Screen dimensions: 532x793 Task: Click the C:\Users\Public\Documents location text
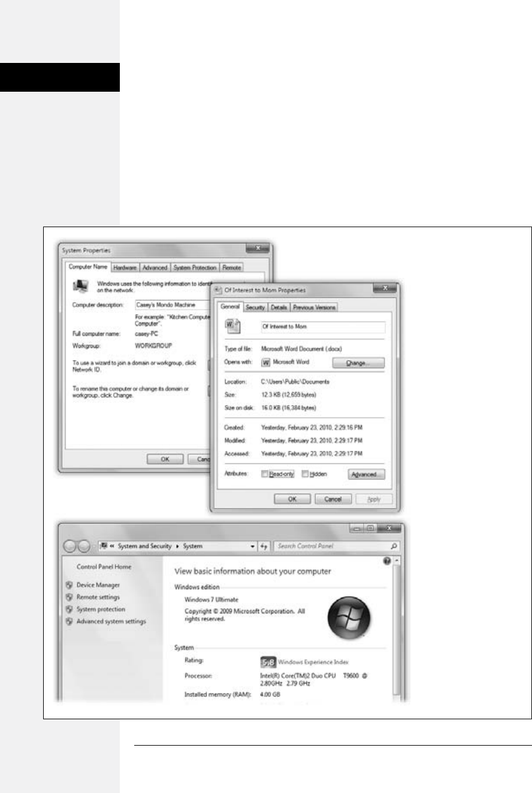point(295,381)
